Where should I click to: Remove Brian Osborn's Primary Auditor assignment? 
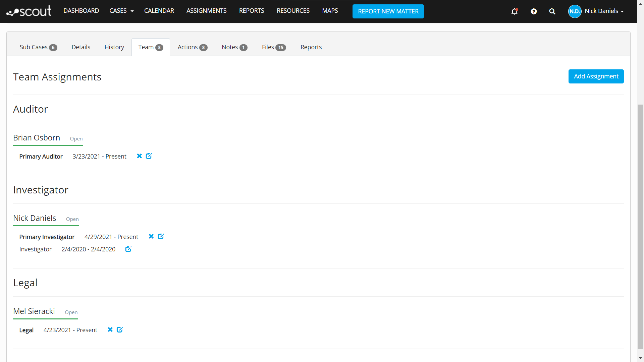click(x=140, y=156)
